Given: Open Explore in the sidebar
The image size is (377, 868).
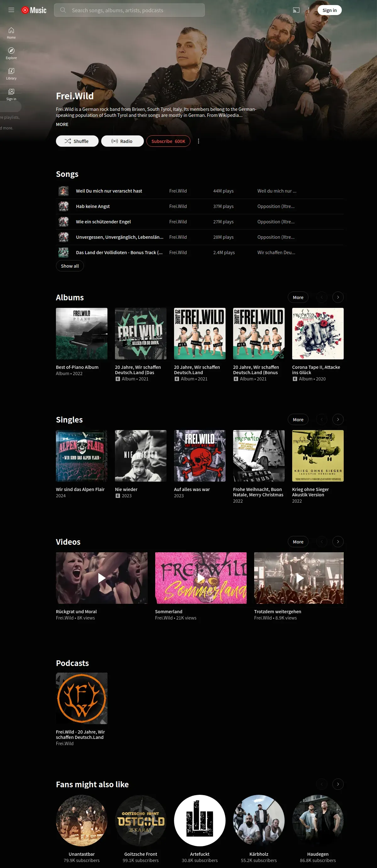Looking at the screenshot, I should pos(11,54).
